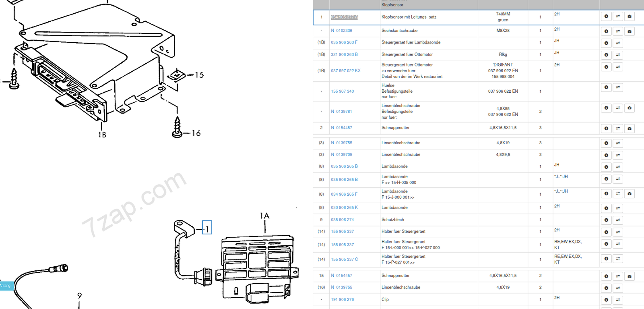
Task: Open part link 030 906 265 K
Action: tap(344, 208)
